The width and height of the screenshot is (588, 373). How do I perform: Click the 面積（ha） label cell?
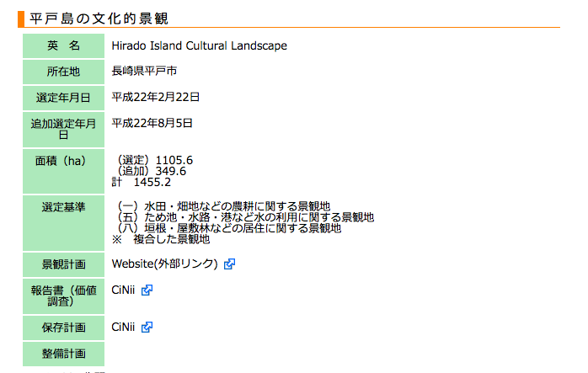point(63,171)
